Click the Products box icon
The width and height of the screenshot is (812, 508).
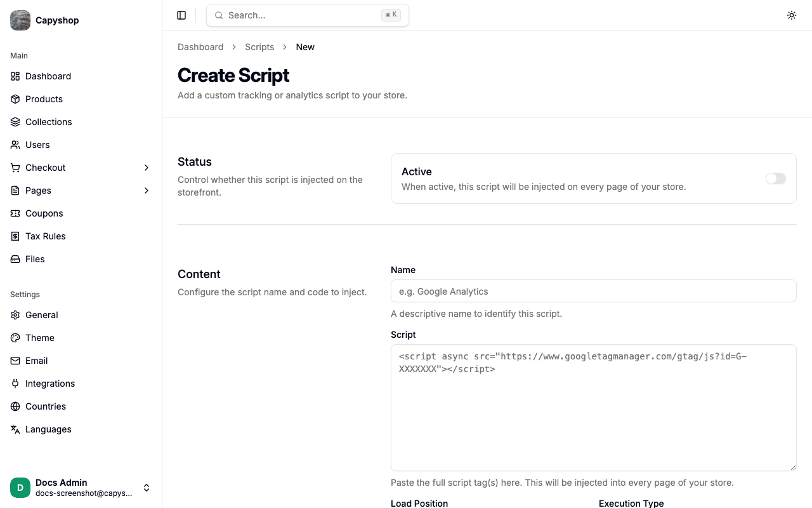(x=15, y=99)
